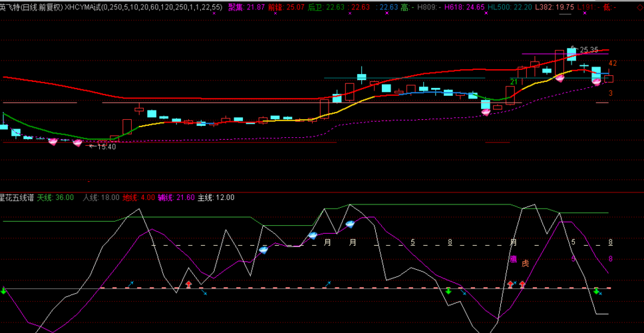Click the 后卫: 22.63 header value
Image resolution: width=644 pixels, height=333 pixels.
pyautogui.click(x=325, y=7)
